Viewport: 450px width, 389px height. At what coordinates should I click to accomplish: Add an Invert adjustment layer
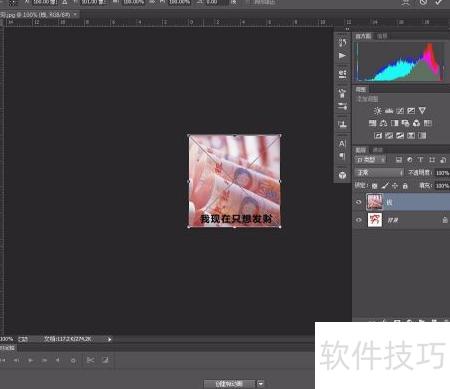coord(378,136)
